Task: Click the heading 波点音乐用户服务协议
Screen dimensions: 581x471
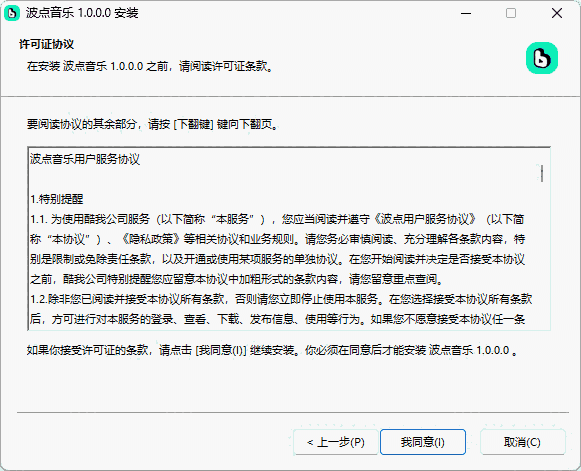Action: (x=85, y=159)
